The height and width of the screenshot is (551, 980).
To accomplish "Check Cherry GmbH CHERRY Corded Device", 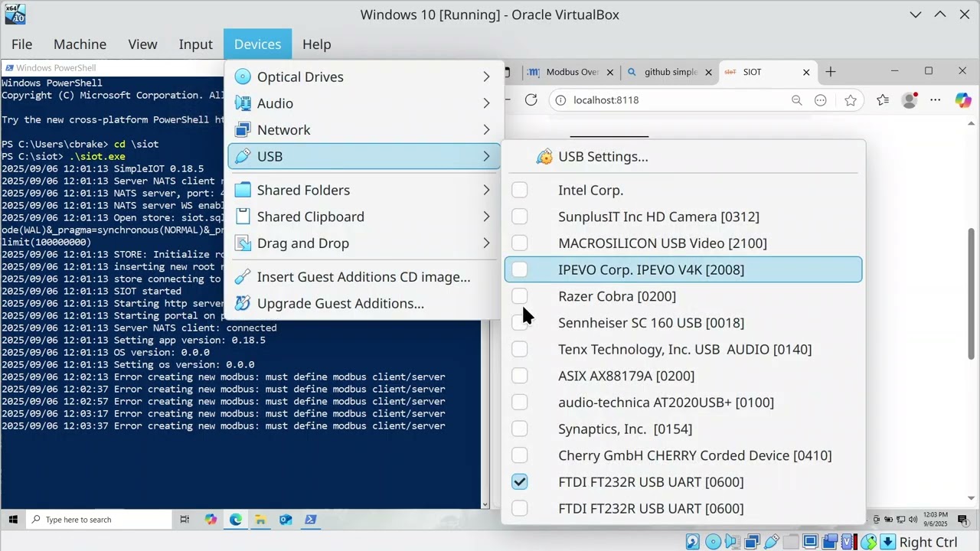I will [520, 455].
